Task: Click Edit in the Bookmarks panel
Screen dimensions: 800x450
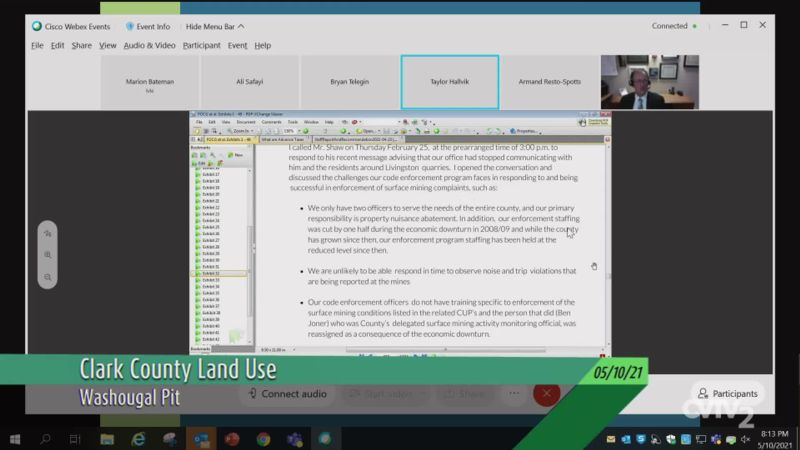Action: coord(198,163)
